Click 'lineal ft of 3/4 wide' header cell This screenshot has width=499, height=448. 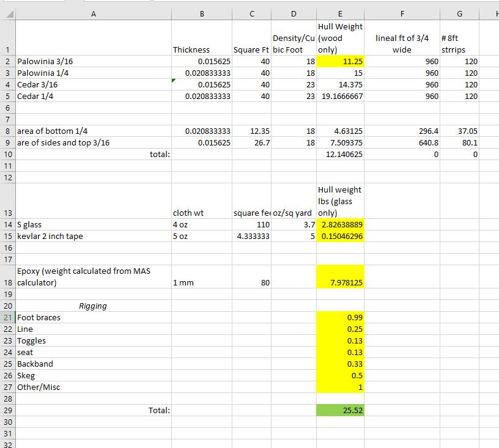coord(402,38)
